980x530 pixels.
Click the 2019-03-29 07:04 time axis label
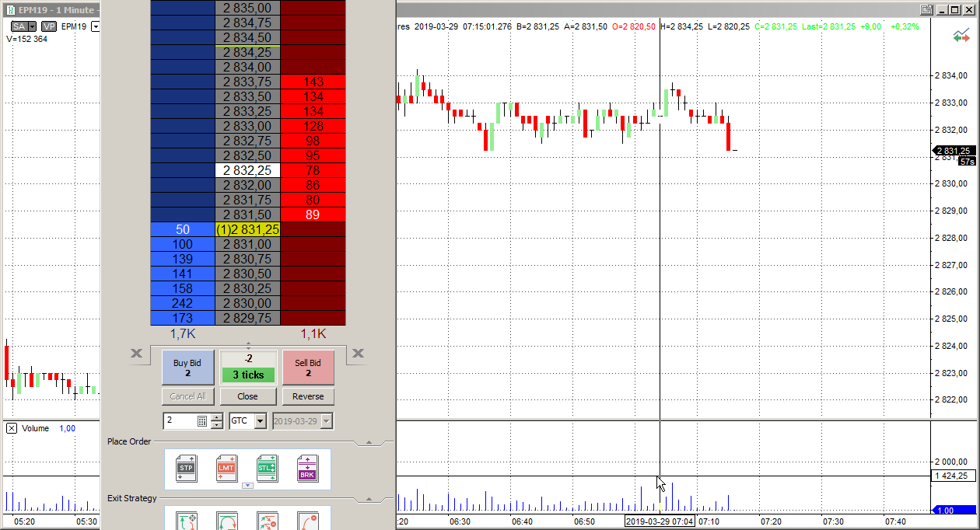660,521
